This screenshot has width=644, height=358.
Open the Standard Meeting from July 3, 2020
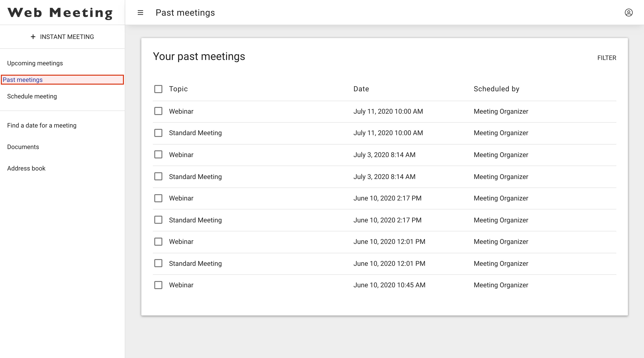195,177
